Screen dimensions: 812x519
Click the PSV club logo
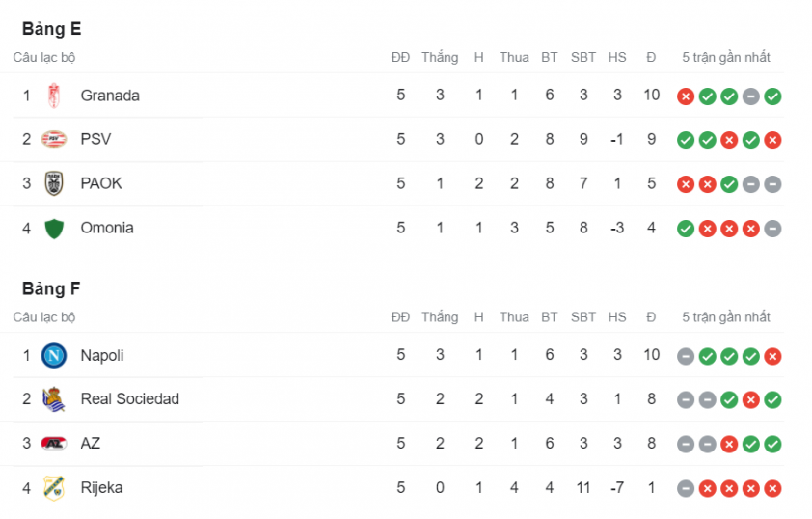[x=54, y=139]
